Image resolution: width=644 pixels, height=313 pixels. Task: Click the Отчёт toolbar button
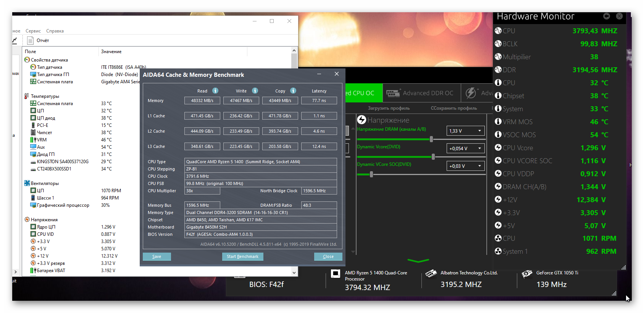38,40
